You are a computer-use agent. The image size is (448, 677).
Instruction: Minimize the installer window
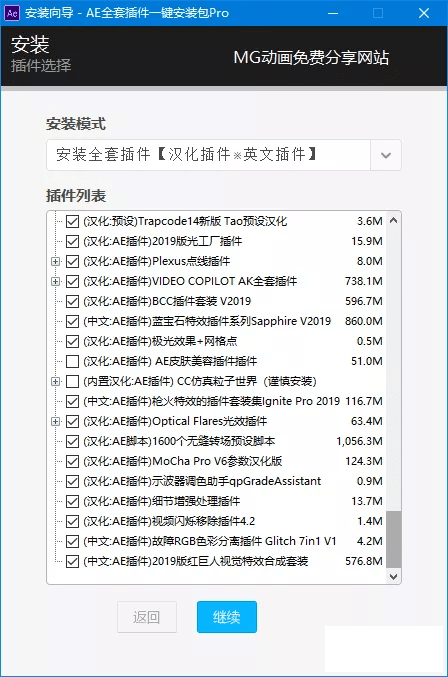pyautogui.click(x=333, y=13)
